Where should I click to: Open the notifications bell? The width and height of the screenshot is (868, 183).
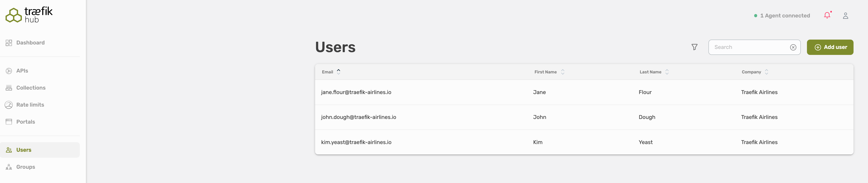click(827, 15)
